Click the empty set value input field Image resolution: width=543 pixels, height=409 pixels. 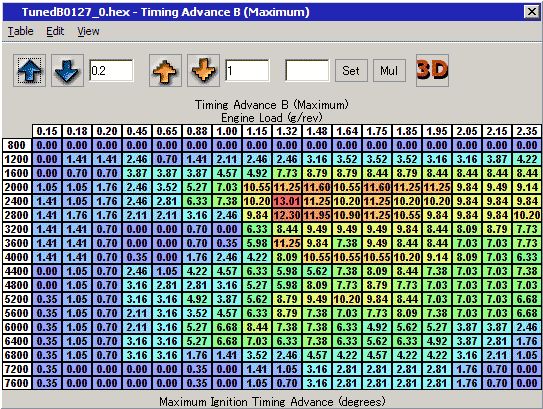tap(307, 71)
